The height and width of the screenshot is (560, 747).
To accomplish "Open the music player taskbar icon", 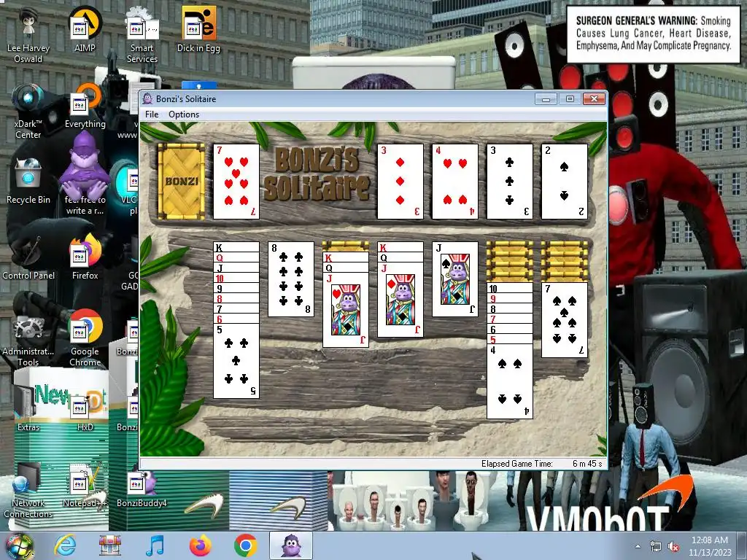I will 155,545.
